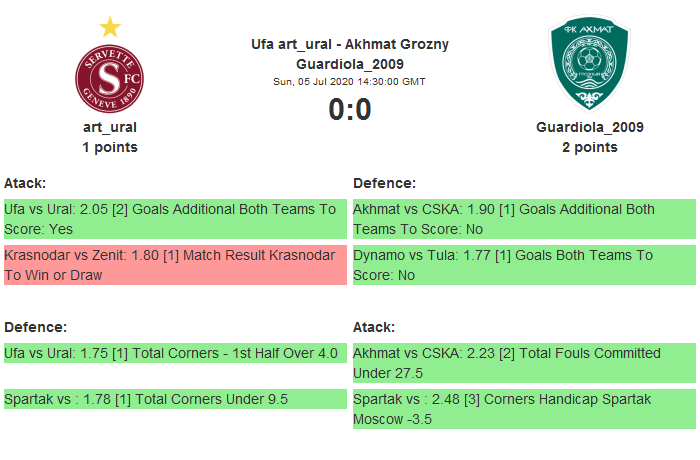Select the Ufa vs Ural both teams score bet
The width and height of the screenshot is (700, 460).
pos(174,219)
